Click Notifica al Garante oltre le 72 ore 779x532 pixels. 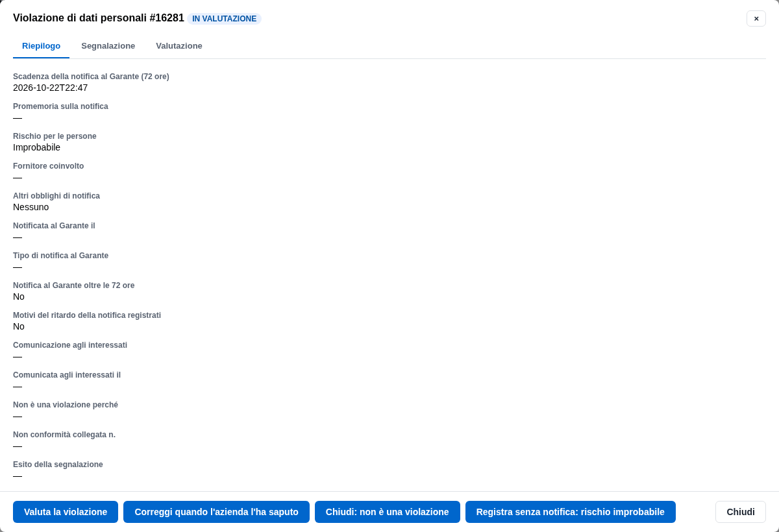click(73, 285)
